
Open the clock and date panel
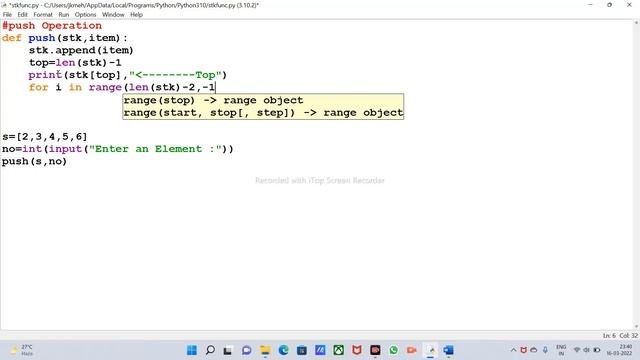[x=619, y=350]
